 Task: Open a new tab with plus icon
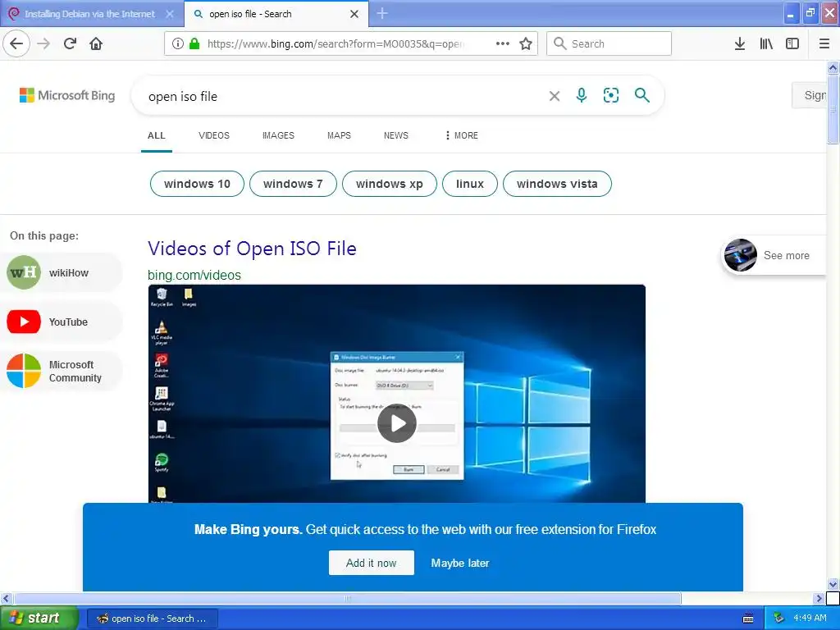(382, 13)
